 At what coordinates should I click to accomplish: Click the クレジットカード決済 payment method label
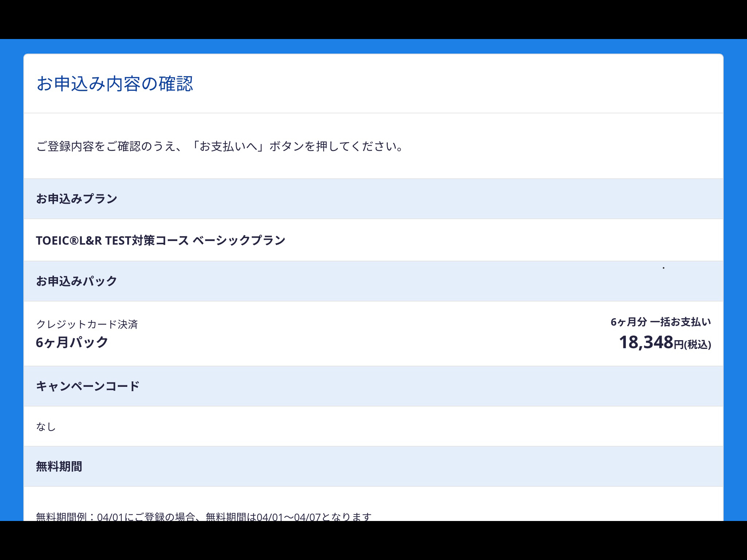tap(87, 324)
